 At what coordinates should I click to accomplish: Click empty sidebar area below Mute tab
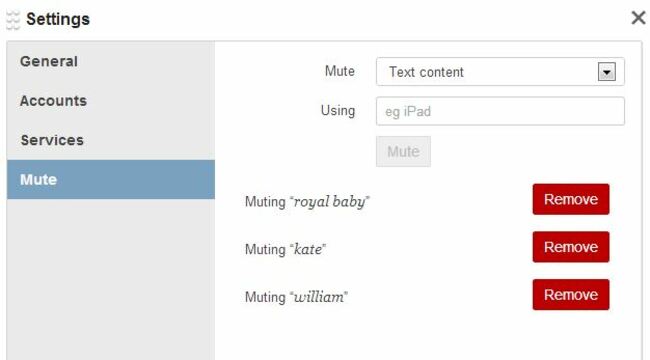(111, 280)
